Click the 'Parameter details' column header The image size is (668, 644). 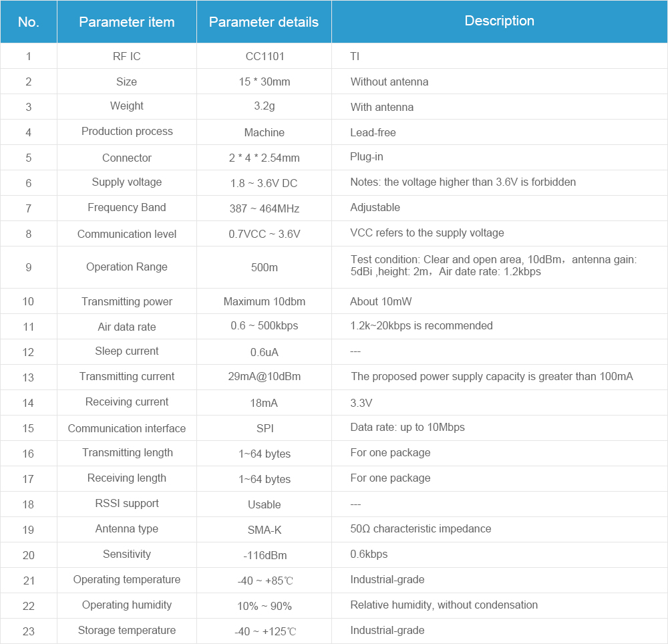click(x=264, y=22)
